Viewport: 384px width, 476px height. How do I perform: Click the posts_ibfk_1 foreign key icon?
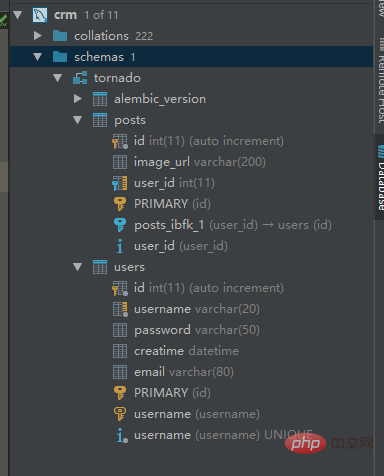pos(120,225)
